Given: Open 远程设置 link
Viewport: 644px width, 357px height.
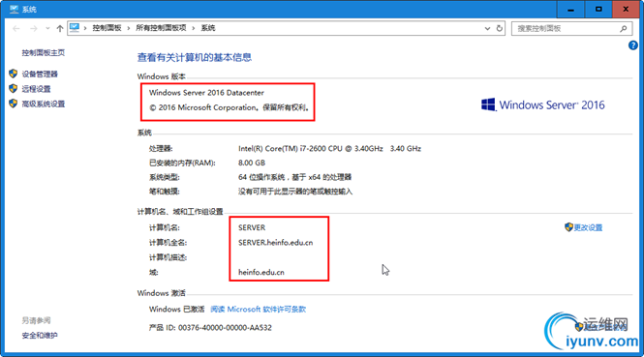Looking at the screenshot, I should (x=36, y=89).
